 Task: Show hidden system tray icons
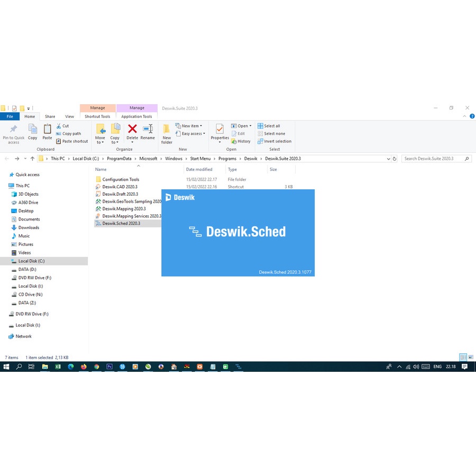(399, 367)
